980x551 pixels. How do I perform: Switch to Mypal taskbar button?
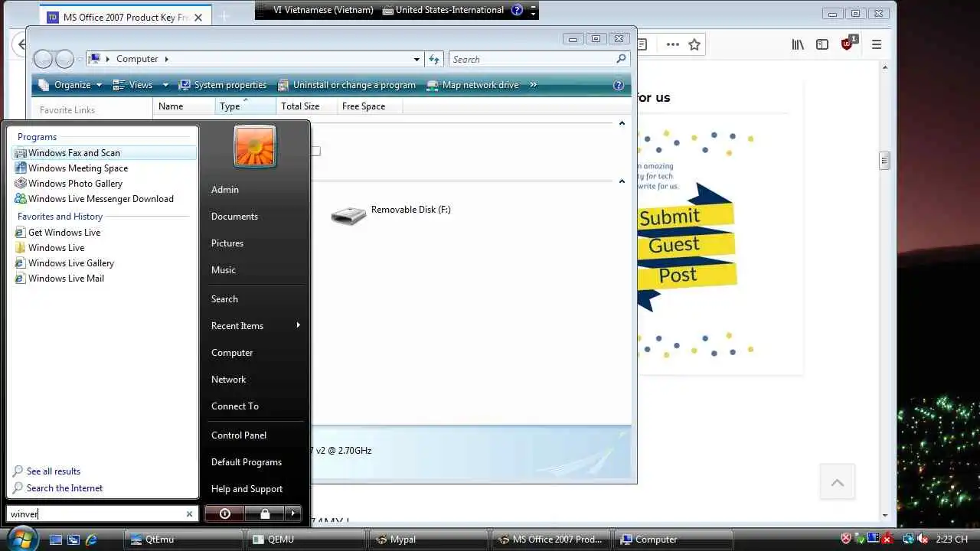(428, 540)
